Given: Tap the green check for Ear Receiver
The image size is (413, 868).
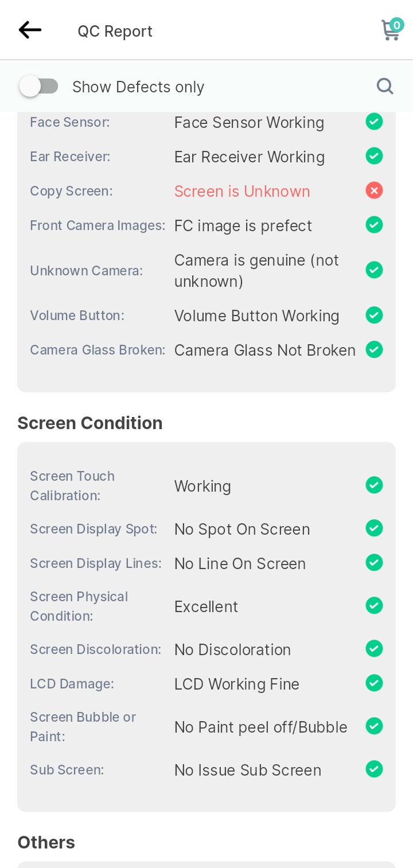Looking at the screenshot, I should coord(374,156).
